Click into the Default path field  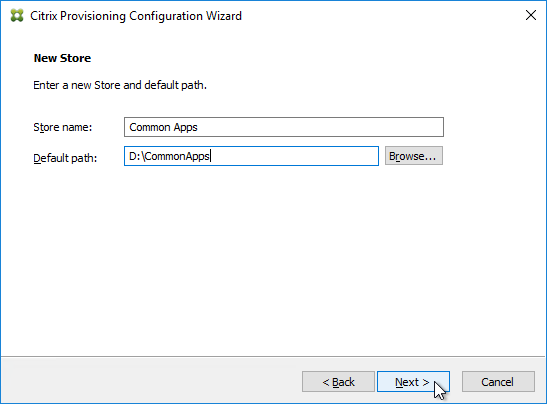coord(251,156)
